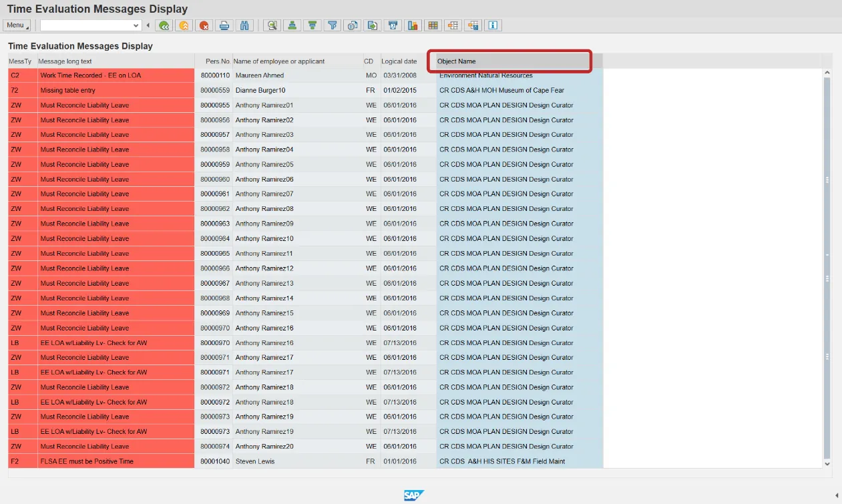The image size is (842, 504).
Task: Click 'Environment Natural Resources' object name
Action: [519, 75]
